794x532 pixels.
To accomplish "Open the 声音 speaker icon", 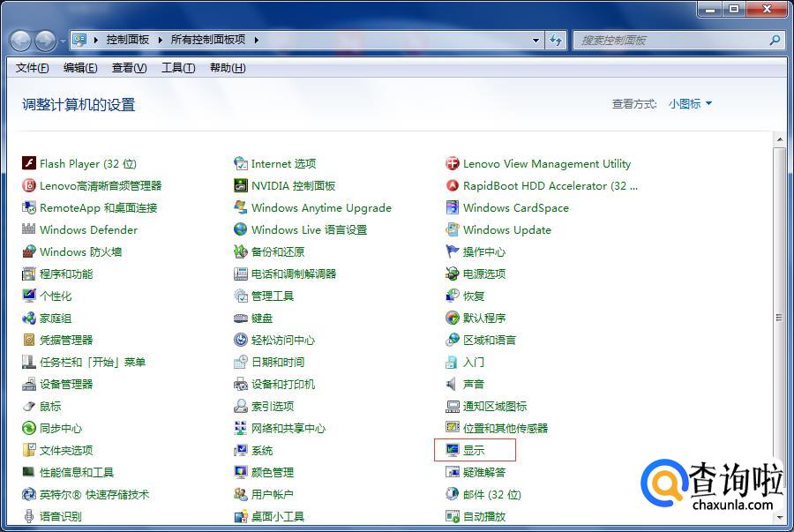I will tap(453, 384).
